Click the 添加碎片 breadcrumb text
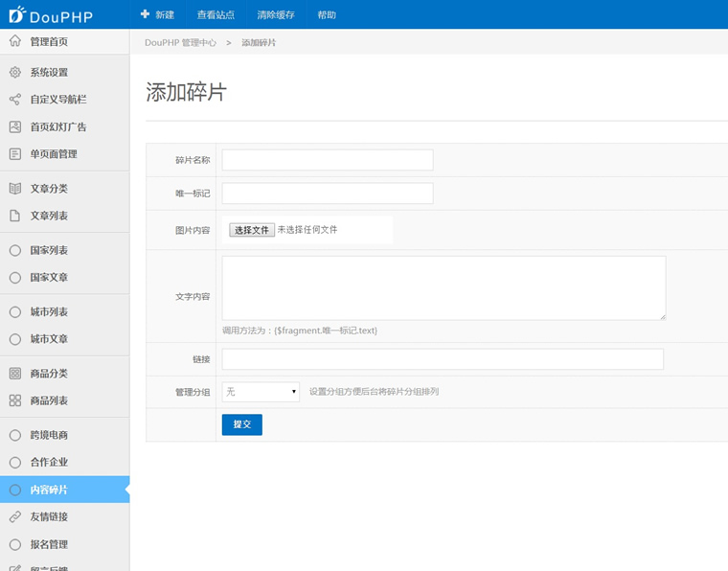The image size is (728, 571). tap(259, 43)
